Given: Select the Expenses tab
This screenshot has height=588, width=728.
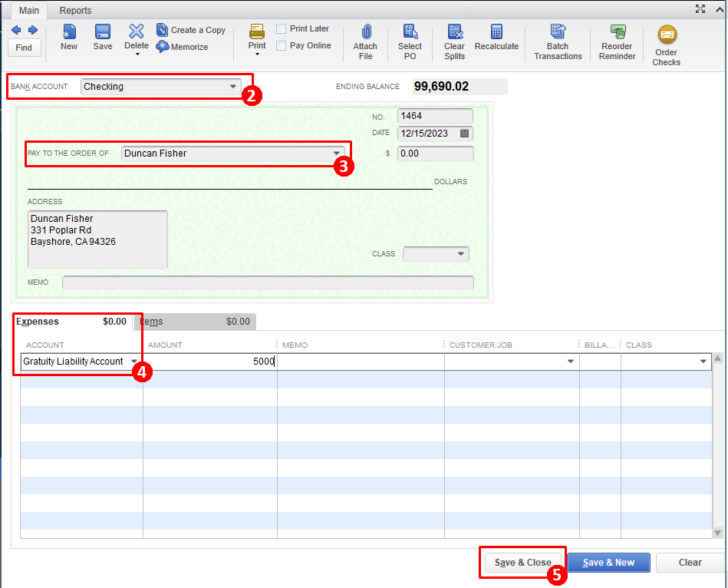Looking at the screenshot, I should (72, 322).
